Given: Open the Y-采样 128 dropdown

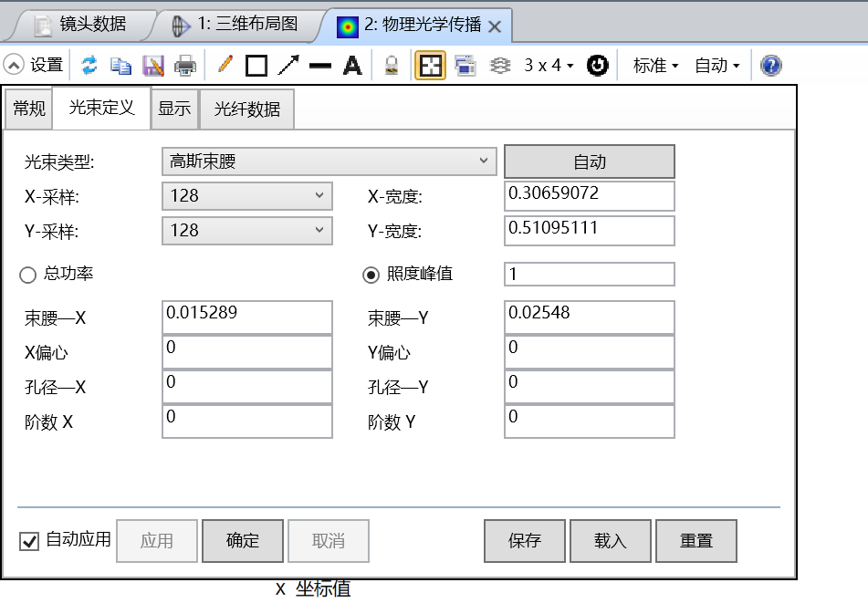Looking at the screenshot, I should click(247, 231).
